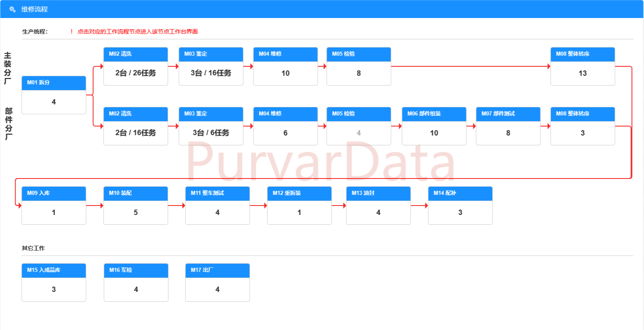The image size is (644, 330).
Task: Click the gear icon beside 维修流程 title
Action: click(12, 9)
